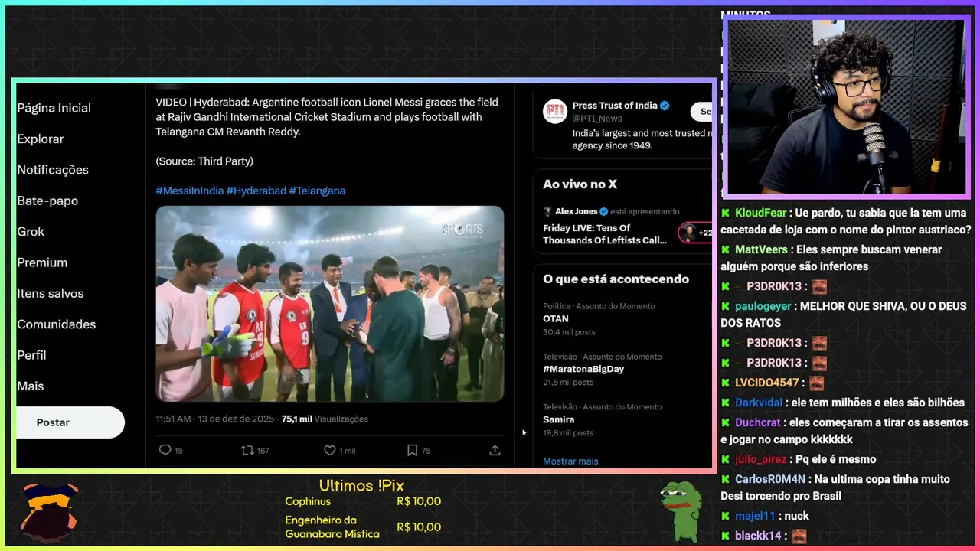
Task: Open Bate-papo in the sidebar
Action: [47, 201]
